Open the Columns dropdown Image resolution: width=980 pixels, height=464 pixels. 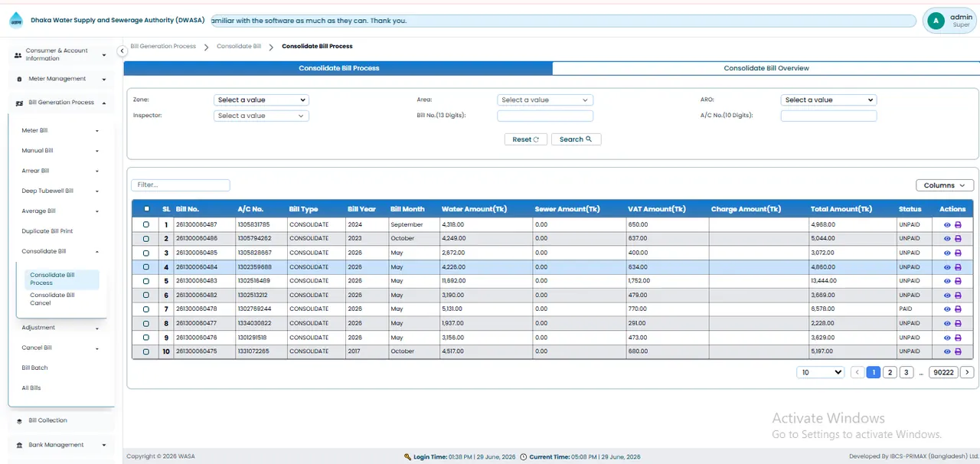[x=945, y=185]
